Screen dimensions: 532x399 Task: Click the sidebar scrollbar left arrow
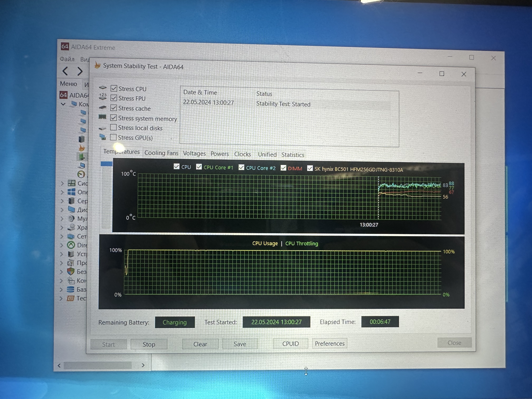pos(59,365)
